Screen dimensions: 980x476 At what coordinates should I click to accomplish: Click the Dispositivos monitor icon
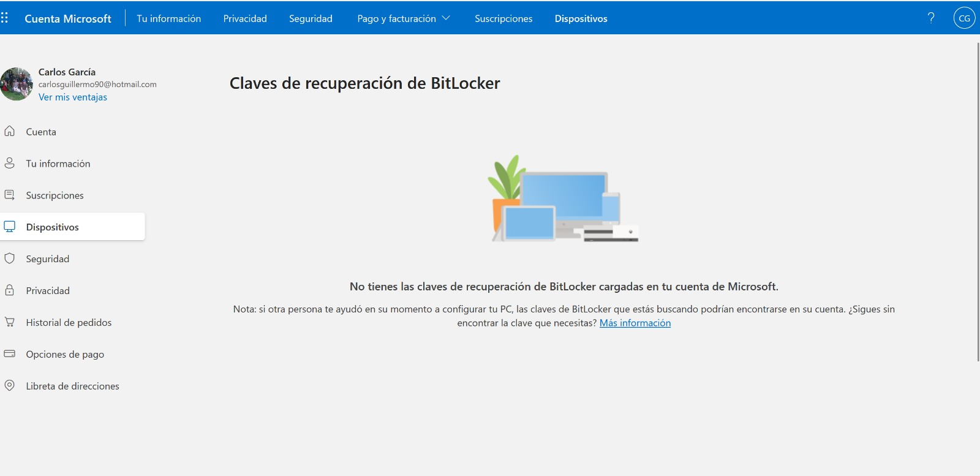click(x=9, y=227)
